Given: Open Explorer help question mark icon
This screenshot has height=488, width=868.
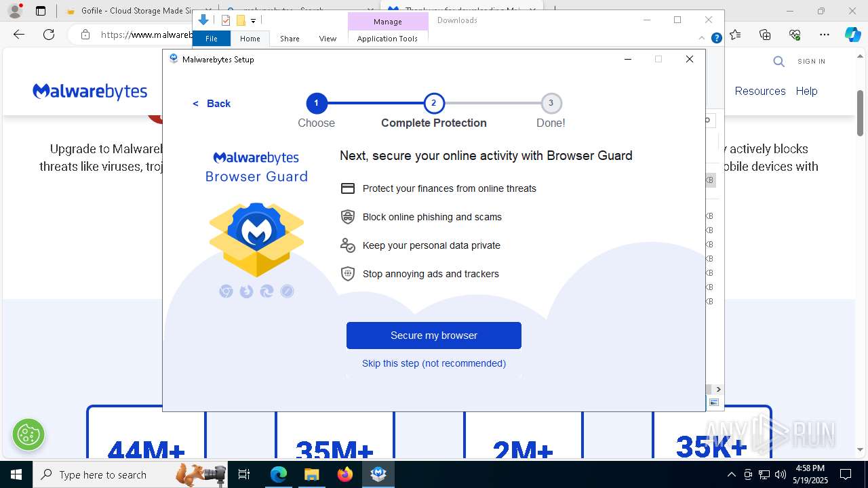Looking at the screenshot, I should 716,39.
